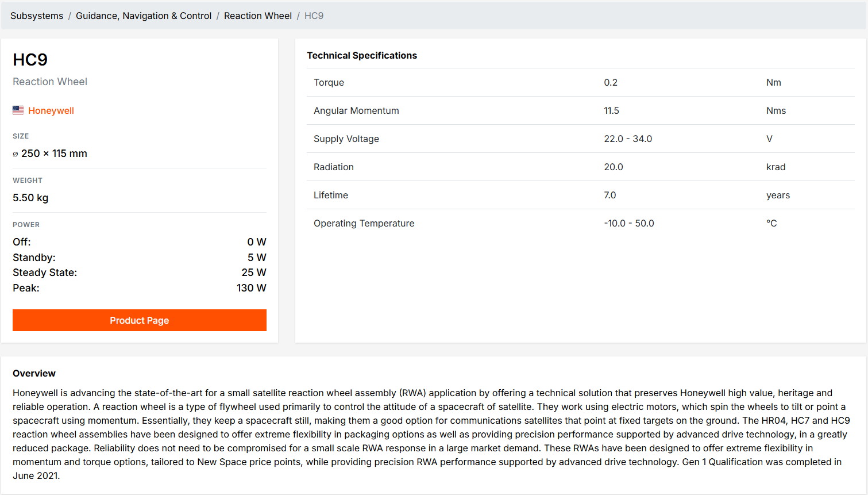Select the Operating Temperature row

click(x=364, y=223)
